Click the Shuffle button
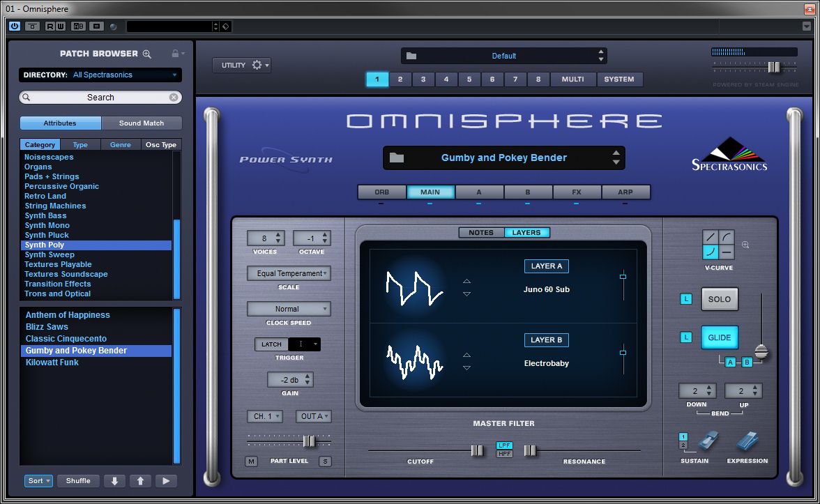This screenshot has height=504, width=820. pyautogui.click(x=78, y=481)
